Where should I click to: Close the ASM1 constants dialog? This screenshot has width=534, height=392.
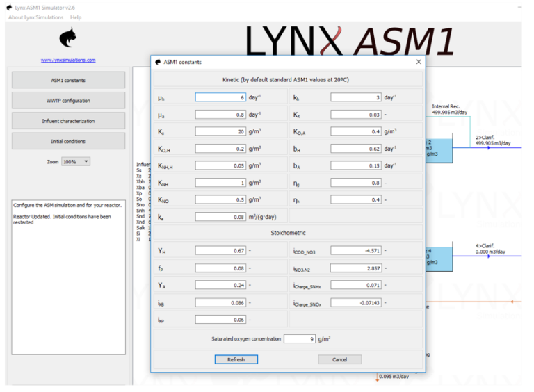click(419, 62)
